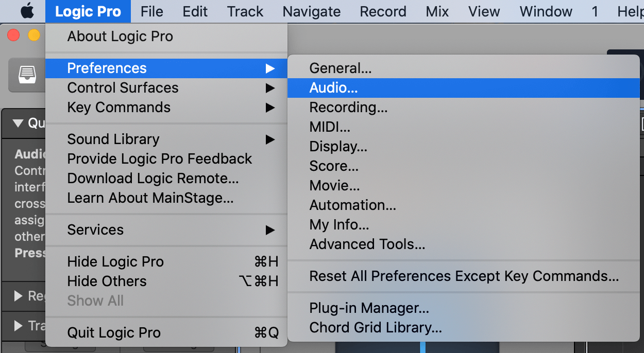The image size is (644, 353).
Task: Collapse the Quick Help disclosure triangle
Action: [x=18, y=123]
